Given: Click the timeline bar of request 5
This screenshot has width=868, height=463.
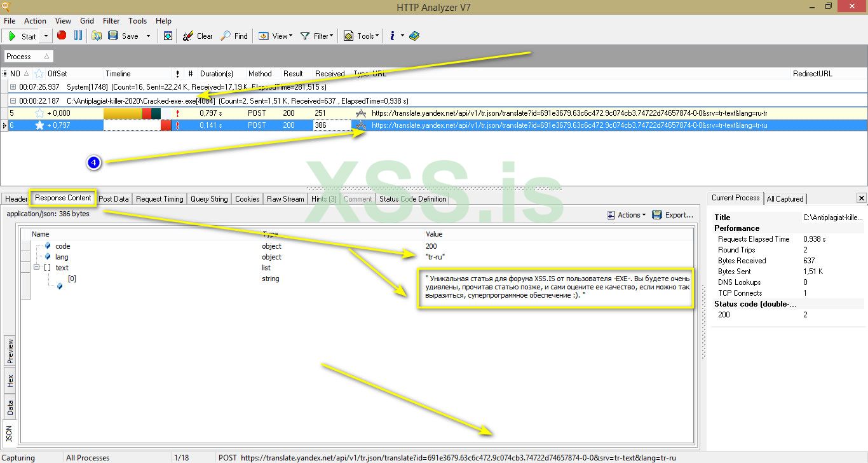Looking at the screenshot, I should coord(132,113).
